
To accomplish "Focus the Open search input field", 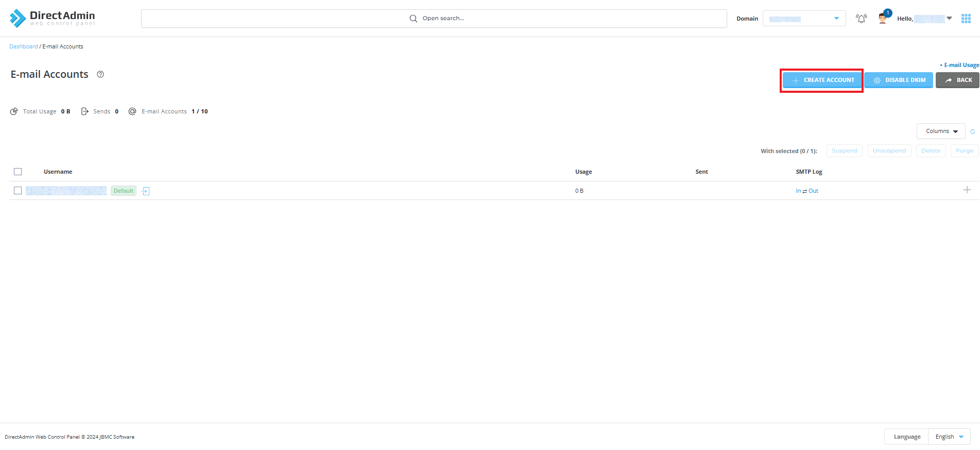I will 434,19.
